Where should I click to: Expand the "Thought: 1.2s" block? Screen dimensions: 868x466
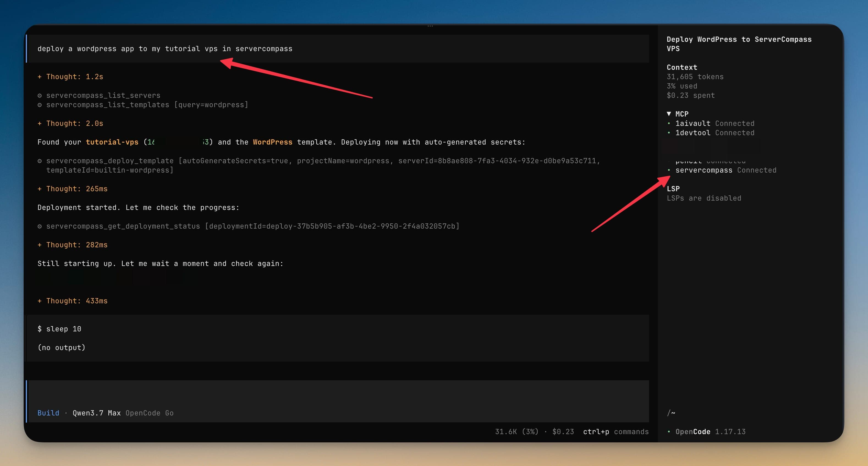click(70, 77)
